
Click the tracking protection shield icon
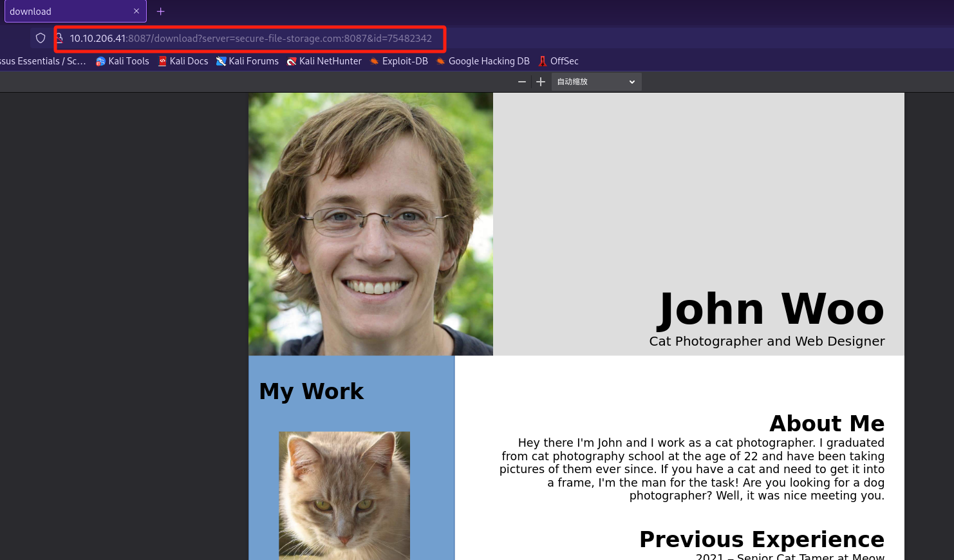[x=41, y=38]
